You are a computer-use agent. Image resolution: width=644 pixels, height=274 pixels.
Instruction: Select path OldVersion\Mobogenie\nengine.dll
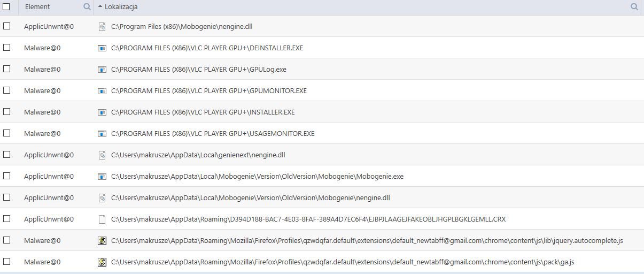pos(251,198)
